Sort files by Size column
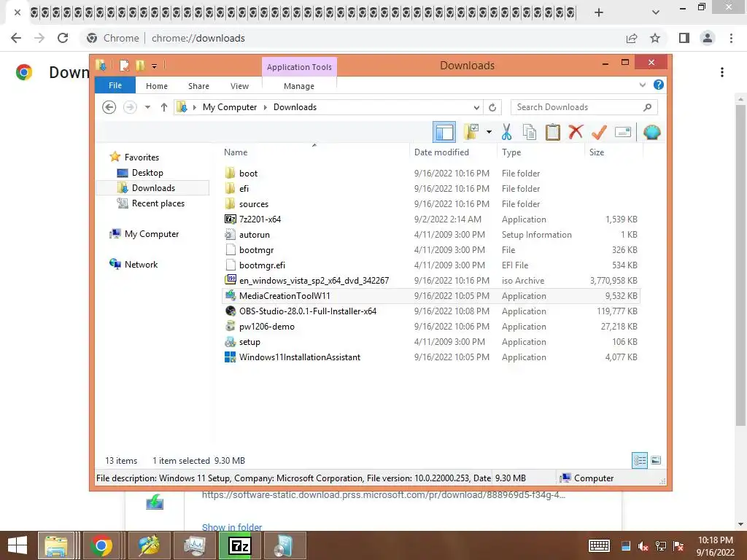Screen dimensions: 747x560 click(614, 152)
